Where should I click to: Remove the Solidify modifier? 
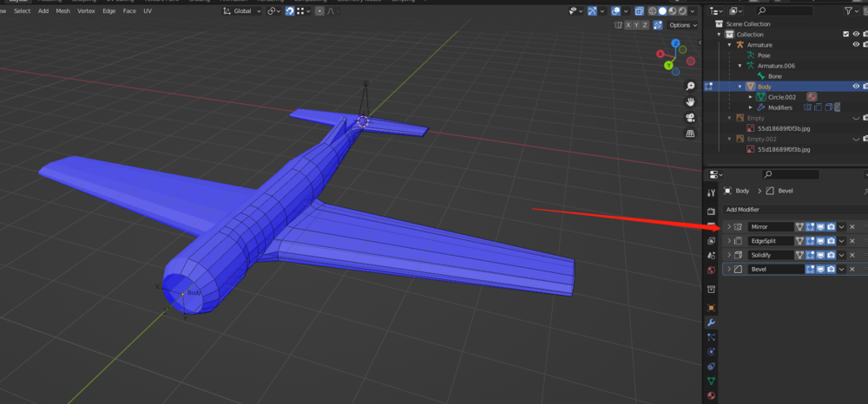pyautogui.click(x=852, y=255)
